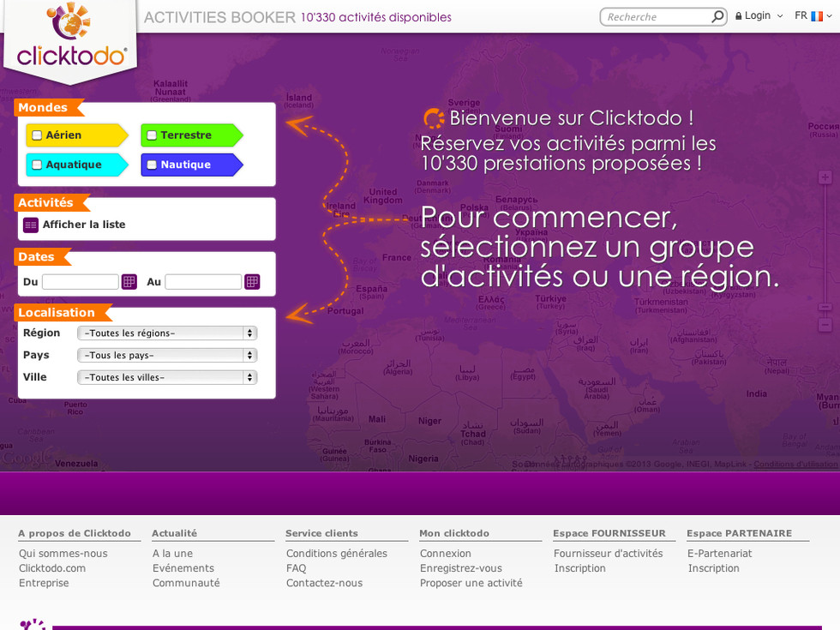Open Clicktodo.com footer link
This screenshot has height=630, width=840.
pos(52,567)
